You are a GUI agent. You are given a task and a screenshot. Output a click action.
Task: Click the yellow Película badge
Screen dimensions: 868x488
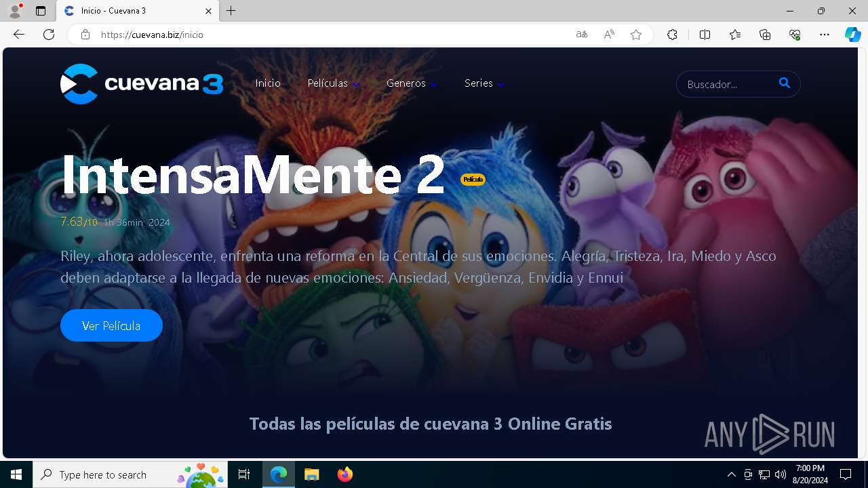coord(473,180)
